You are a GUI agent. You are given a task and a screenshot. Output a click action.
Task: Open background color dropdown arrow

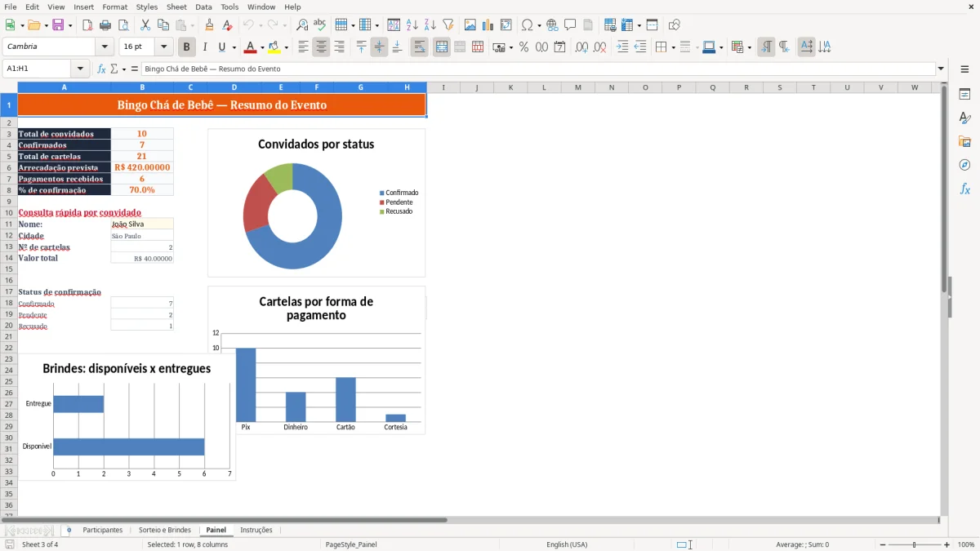[286, 47]
